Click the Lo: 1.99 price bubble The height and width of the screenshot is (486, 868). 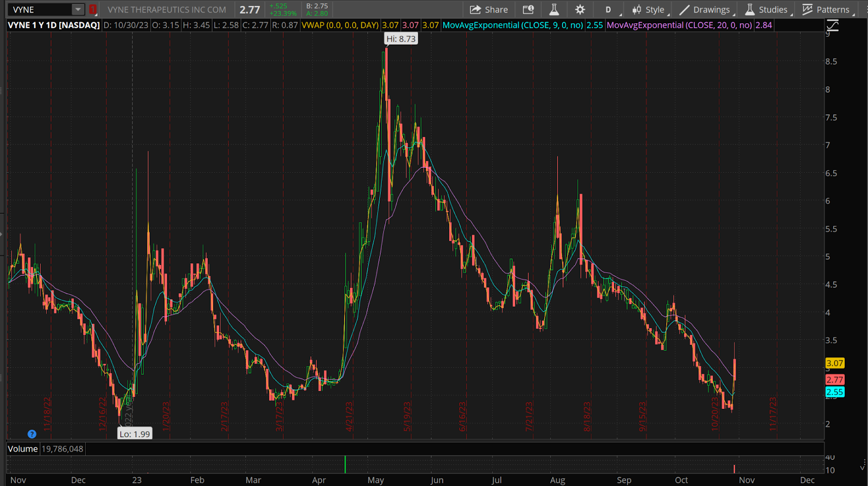coord(135,434)
